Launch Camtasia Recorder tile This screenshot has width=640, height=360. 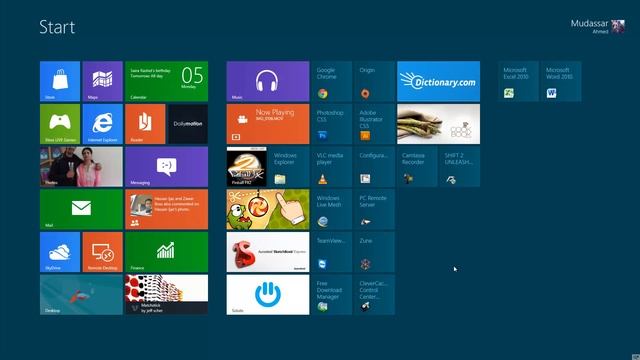click(417, 167)
